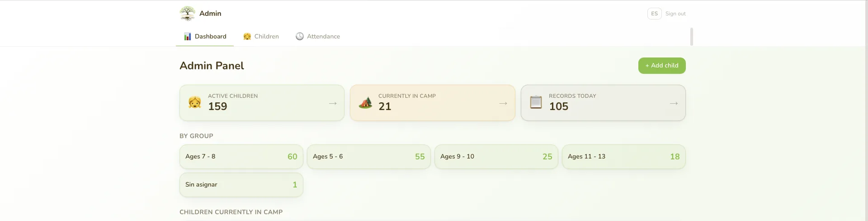Click the clipboard icon on Records Today
The height and width of the screenshot is (221, 868).
536,102
